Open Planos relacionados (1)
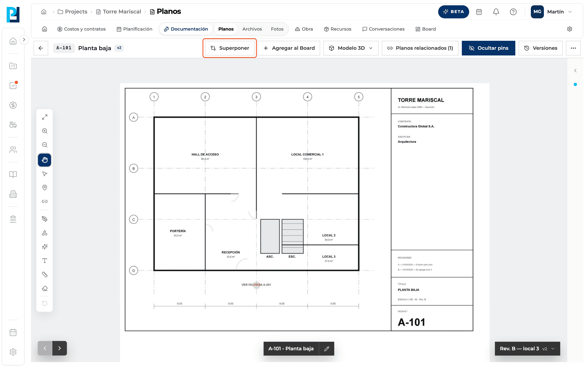The image size is (588, 367). tap(420, 48)
